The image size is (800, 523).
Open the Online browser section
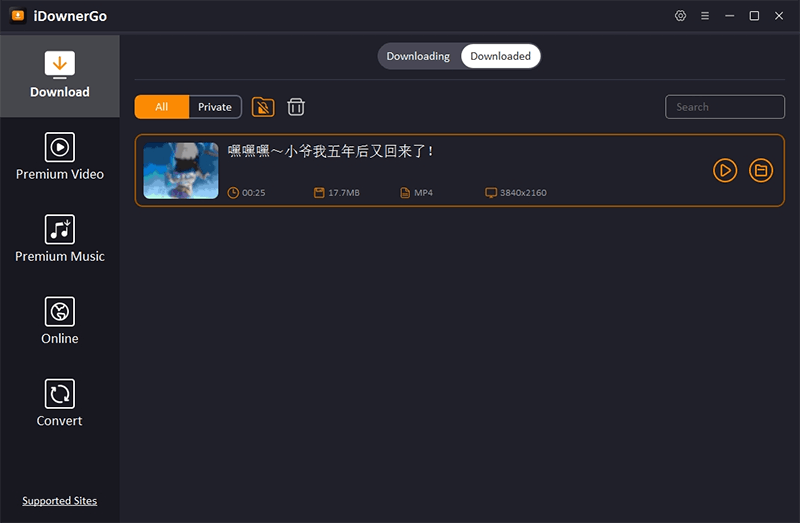click(60, 321)
